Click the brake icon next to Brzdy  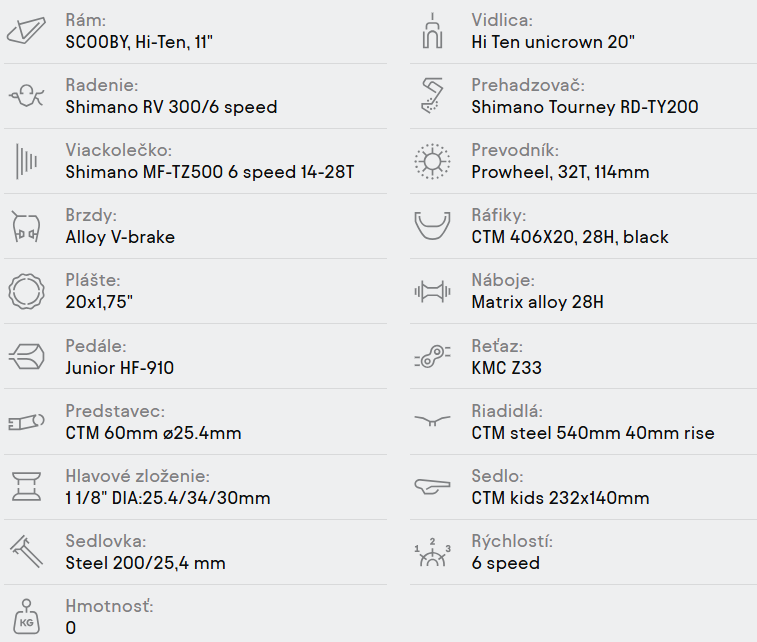[27, 227]
